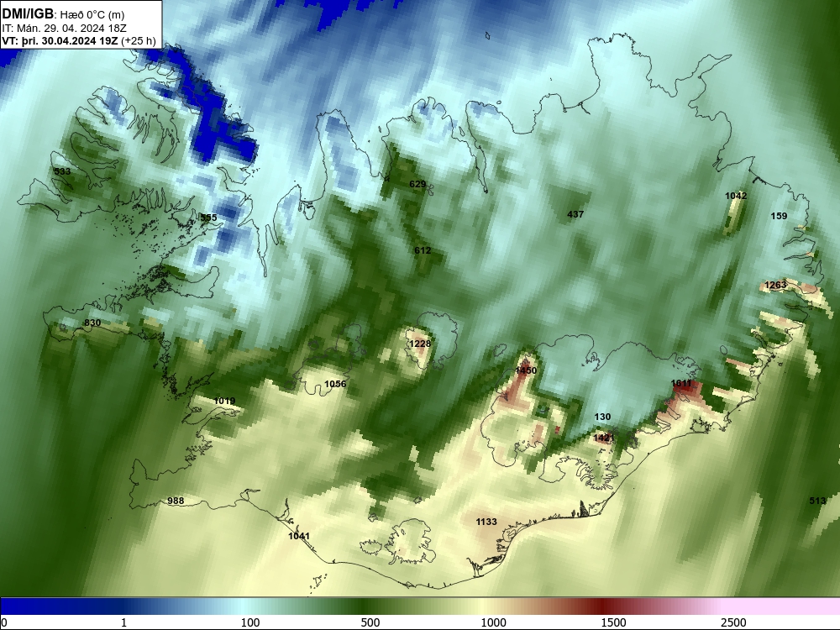The image size is (840, 630).
Task: Click the map value 1263
Action: (775, 285)
